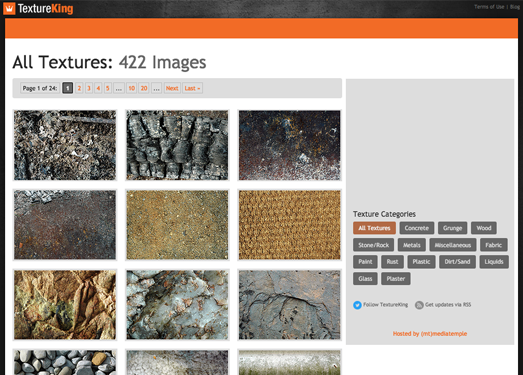This screenshot has height=375, width=523.
Task: Open the charred burnt wood texture thumbnail
Action: [x=177, y=145]
